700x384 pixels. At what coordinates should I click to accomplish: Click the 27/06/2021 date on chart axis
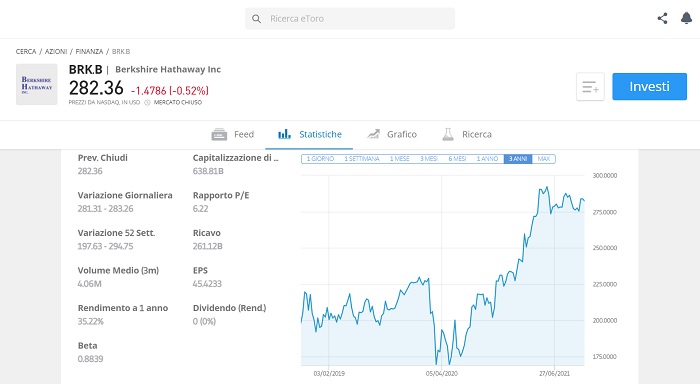coord(554,374)
